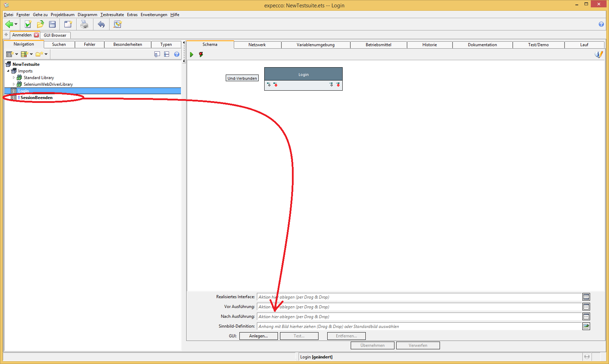Click the new testsuite checkmark icon
This screenshot has height=364, width=609.
coord(28,24)
